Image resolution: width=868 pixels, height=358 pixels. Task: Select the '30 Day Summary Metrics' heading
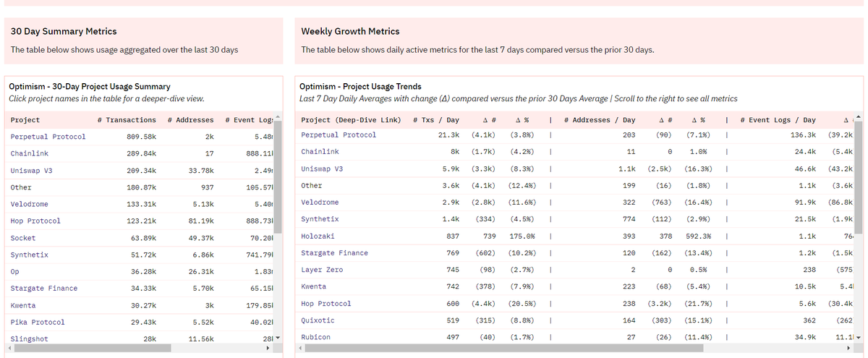(x=64, y=31)
